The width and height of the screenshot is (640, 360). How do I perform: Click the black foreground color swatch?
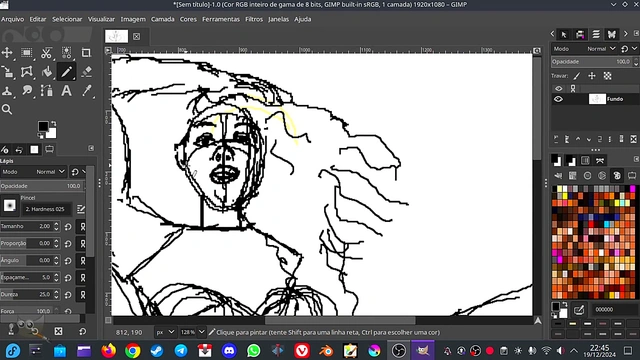[x=43, y=126]
